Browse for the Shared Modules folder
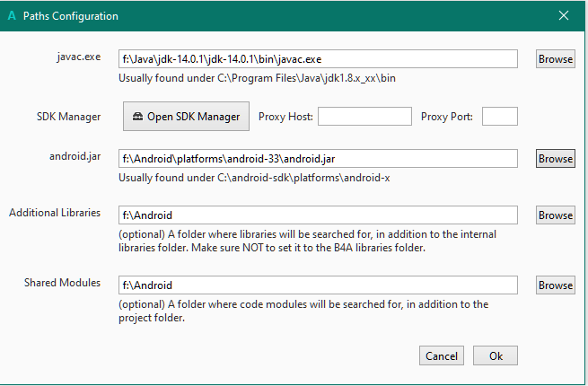This screenshot has width=588, height=386. pos(555,285)
